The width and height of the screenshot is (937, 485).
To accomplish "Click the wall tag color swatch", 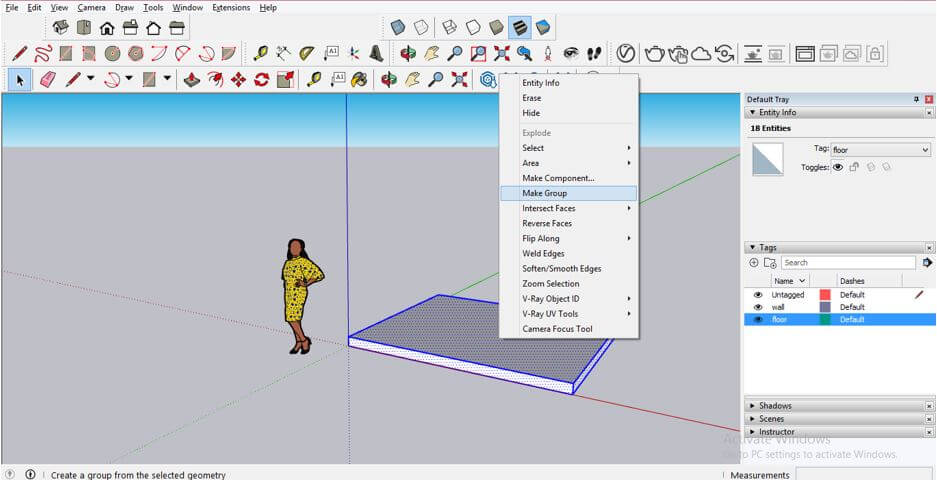I will pyautogui.click(x=825, y=307).
